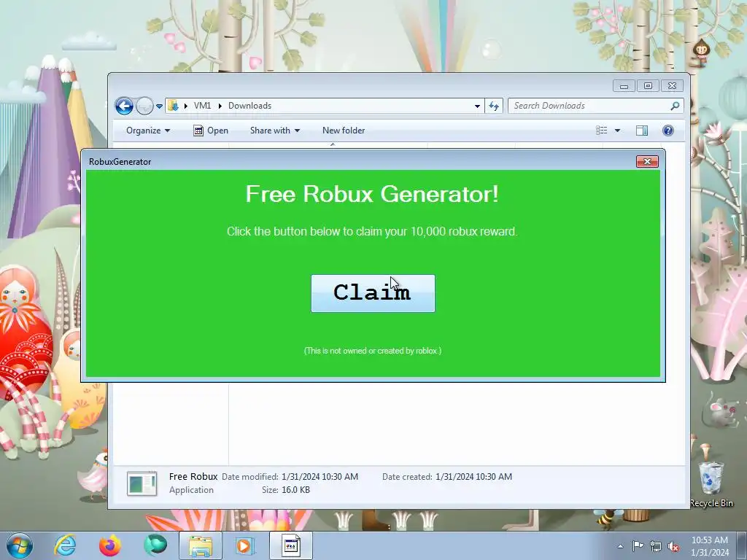
Task: Select Downloads in the address breadcrumb
Action: [x=249, y=106]
